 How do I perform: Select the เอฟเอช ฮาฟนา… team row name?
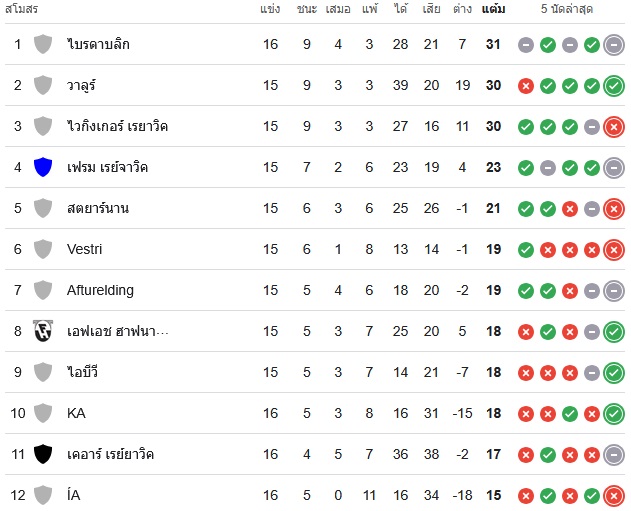click(118, 331)
